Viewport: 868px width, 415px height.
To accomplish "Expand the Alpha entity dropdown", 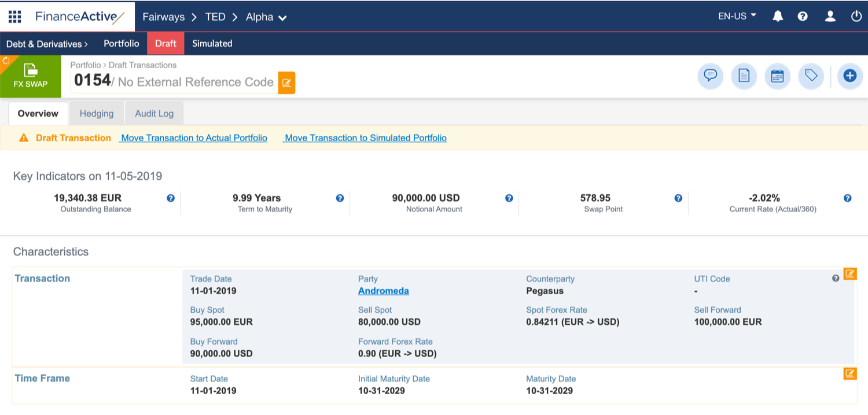I will pos(266,17).
